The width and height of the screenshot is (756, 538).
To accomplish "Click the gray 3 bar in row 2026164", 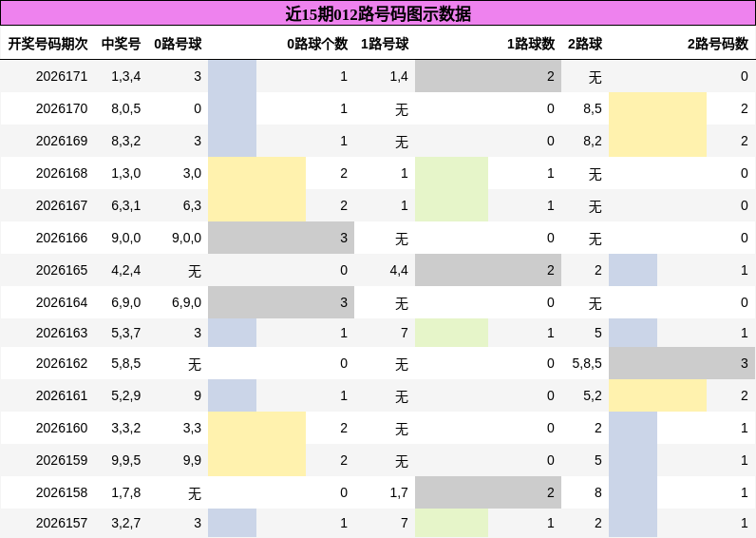I will click(x=281, y=302).
